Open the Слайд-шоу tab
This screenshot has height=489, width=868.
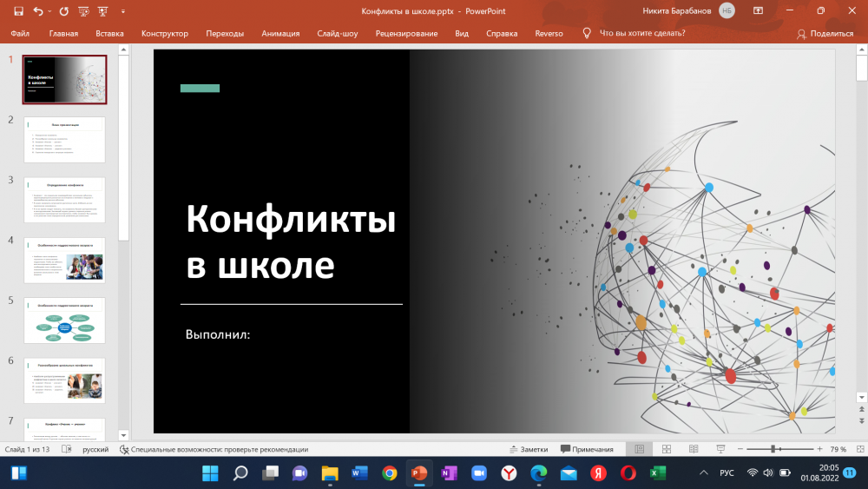pyautogui.click(x=337, y=33)
